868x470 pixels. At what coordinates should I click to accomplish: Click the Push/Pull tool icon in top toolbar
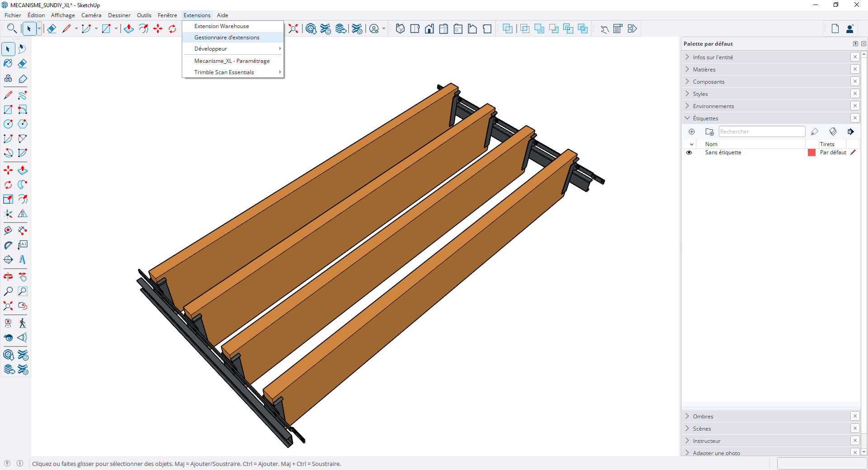(129, 29)
